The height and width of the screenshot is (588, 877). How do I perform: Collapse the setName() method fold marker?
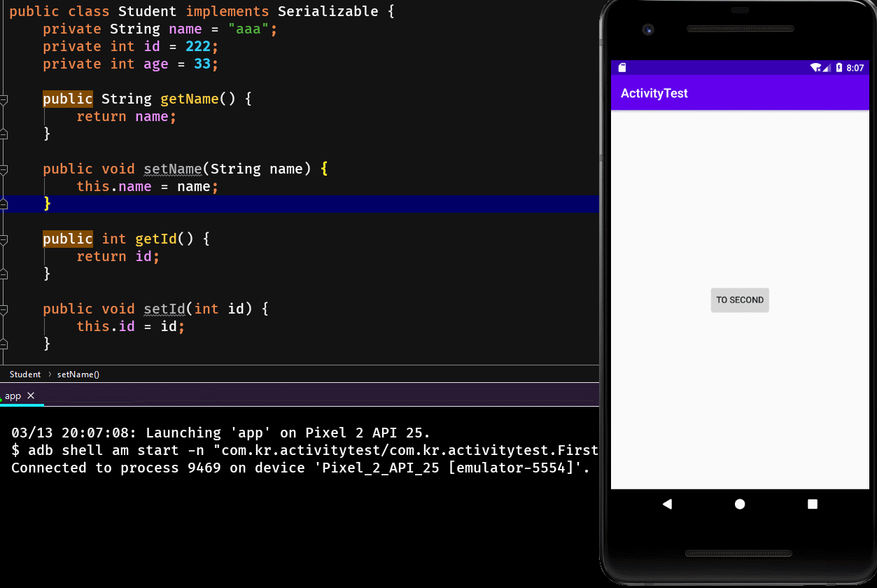point(3,169)
